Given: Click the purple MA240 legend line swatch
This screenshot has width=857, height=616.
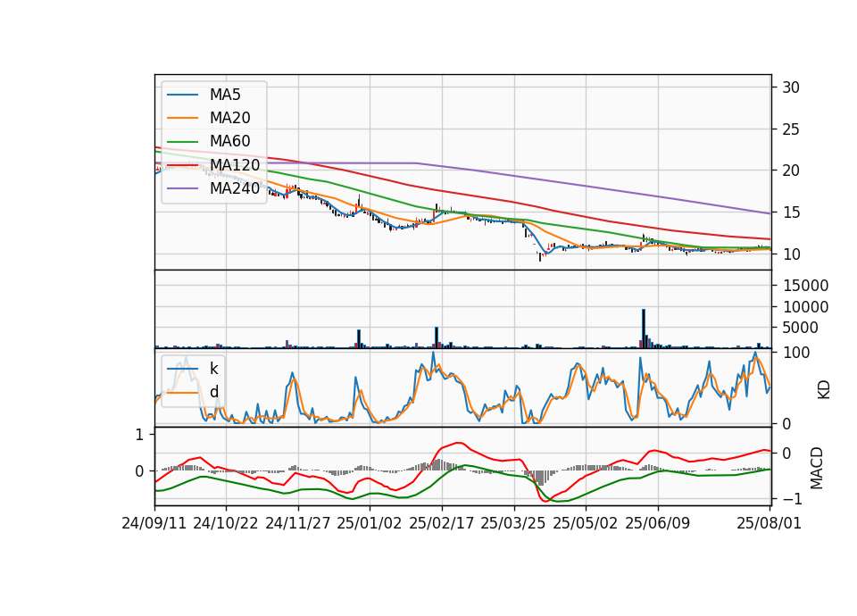Looking at the screenshot, I should pos(182,188).
